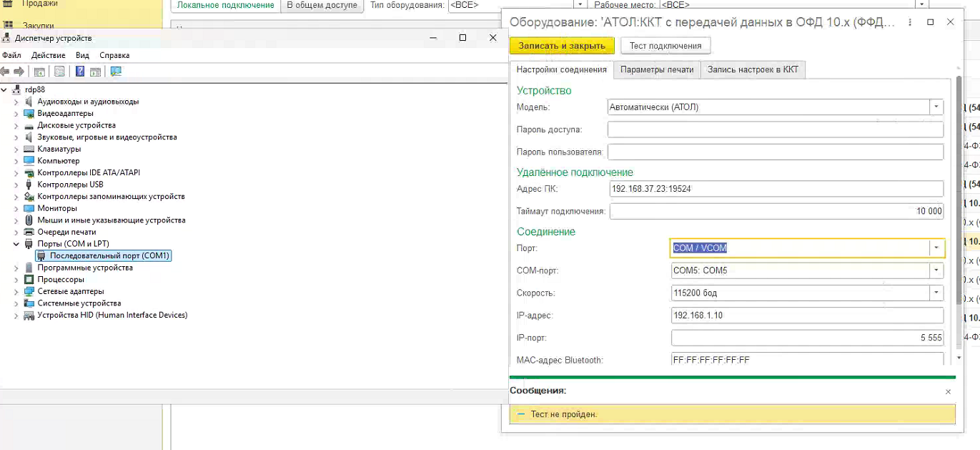Image resolution: width=980 pixels, height=450 pixels.
Task: Open Properties icon in Device Manager toolbar
Action: click(59, 72)
